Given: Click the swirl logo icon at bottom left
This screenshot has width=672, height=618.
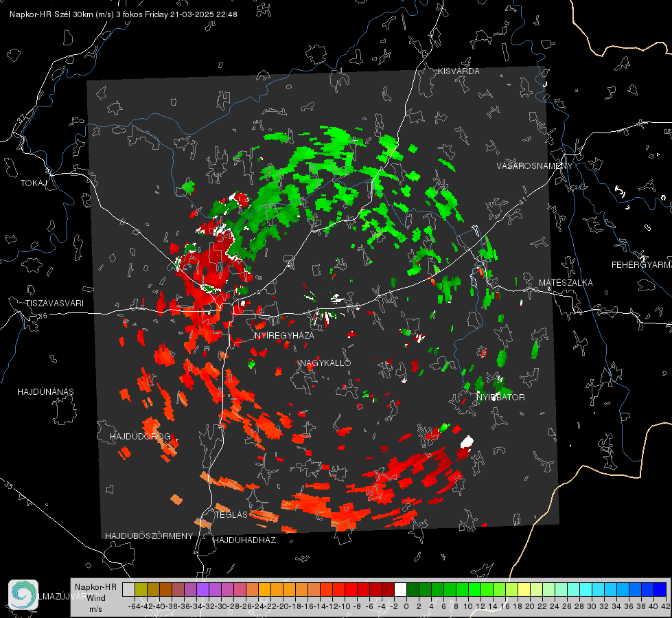Looking at the screenshot, I should point(23,595).
